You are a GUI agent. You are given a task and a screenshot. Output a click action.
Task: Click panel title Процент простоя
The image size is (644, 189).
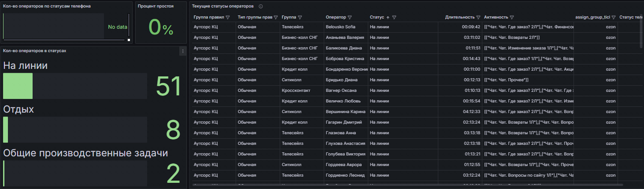[155, 7]
